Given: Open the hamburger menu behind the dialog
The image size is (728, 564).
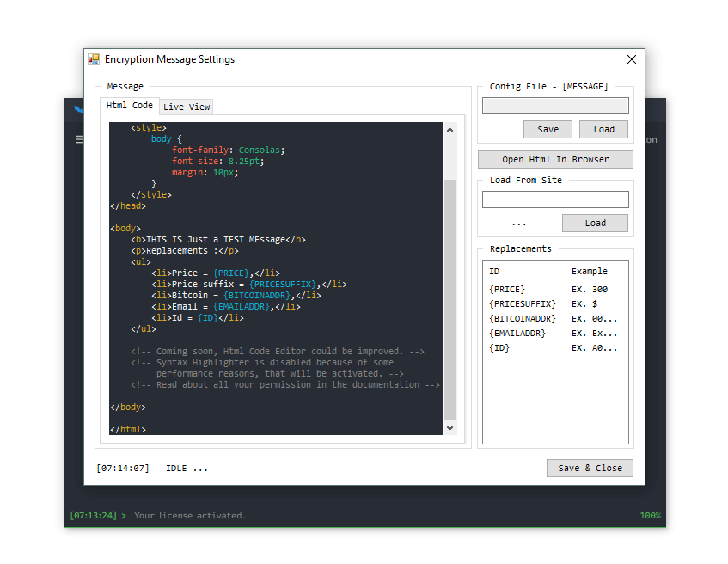Looking at the screenshot, I should coord(80,139).
